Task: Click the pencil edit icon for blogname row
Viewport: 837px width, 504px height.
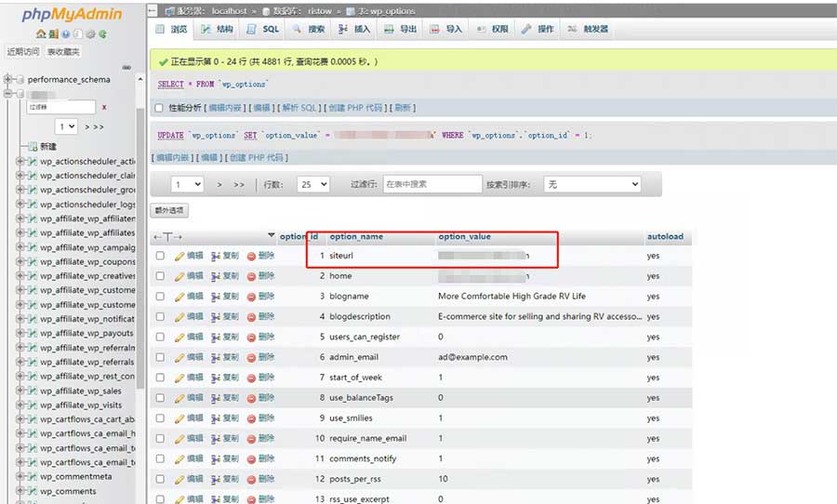Action: coord(179,297)
